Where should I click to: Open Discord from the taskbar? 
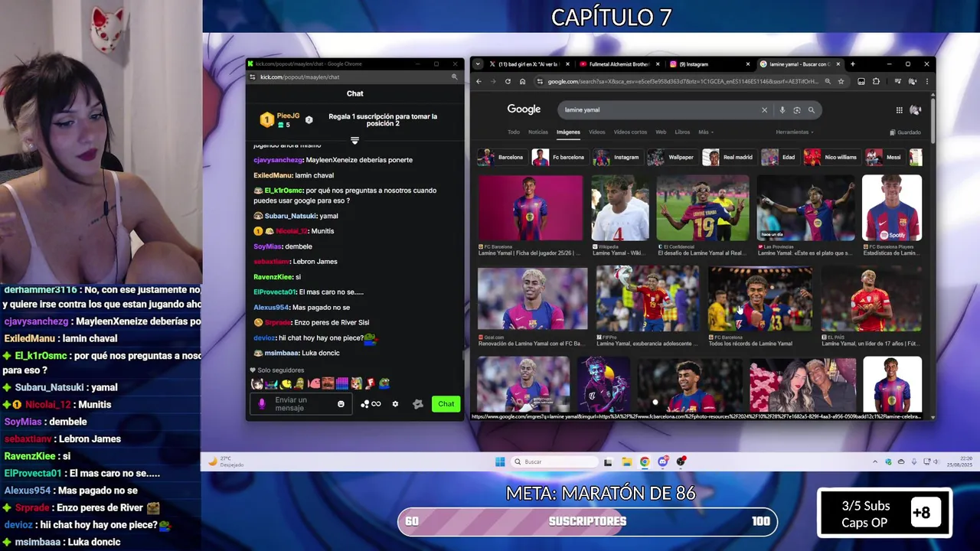663,461
